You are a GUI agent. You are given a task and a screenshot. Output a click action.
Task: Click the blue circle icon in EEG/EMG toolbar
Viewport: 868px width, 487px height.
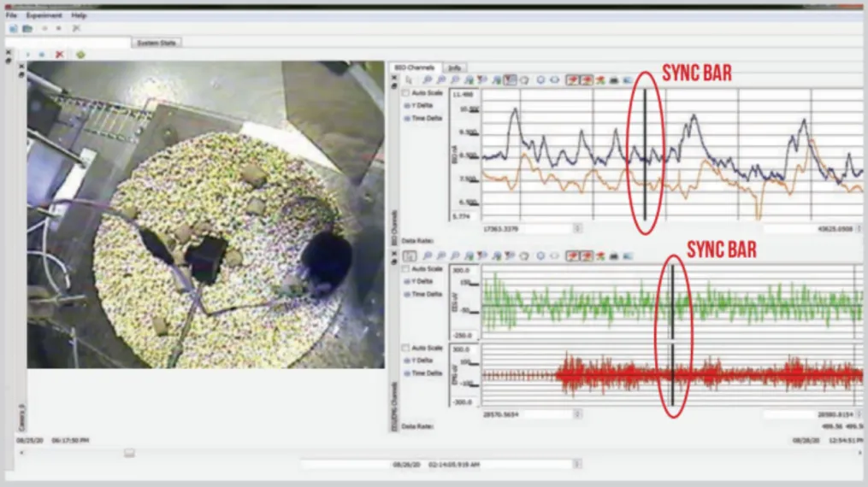[x=540, y=256]
